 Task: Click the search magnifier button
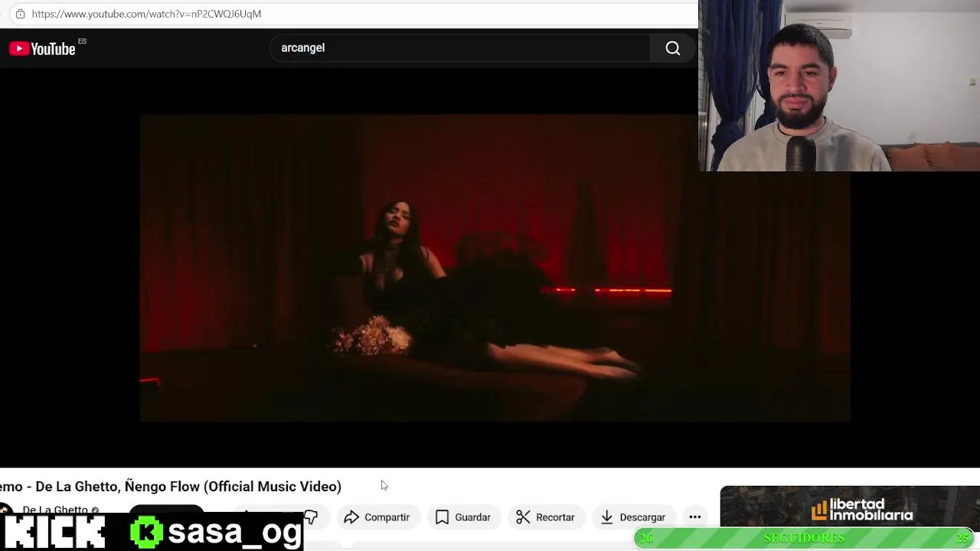coord(673,48)
